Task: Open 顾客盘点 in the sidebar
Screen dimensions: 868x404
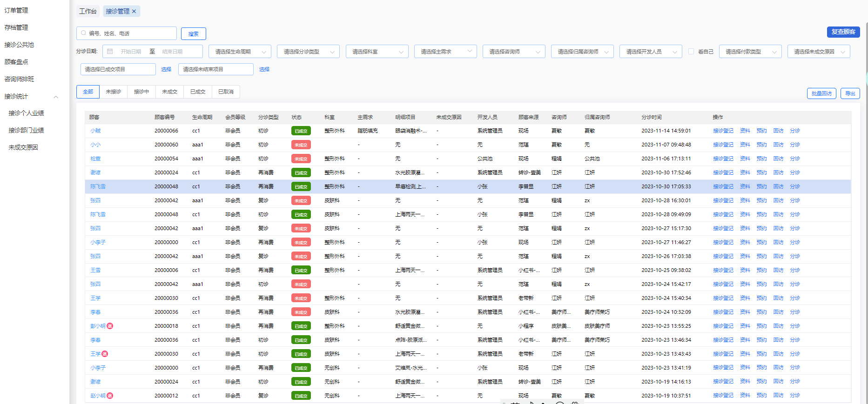Action: [x=16, y=62]
